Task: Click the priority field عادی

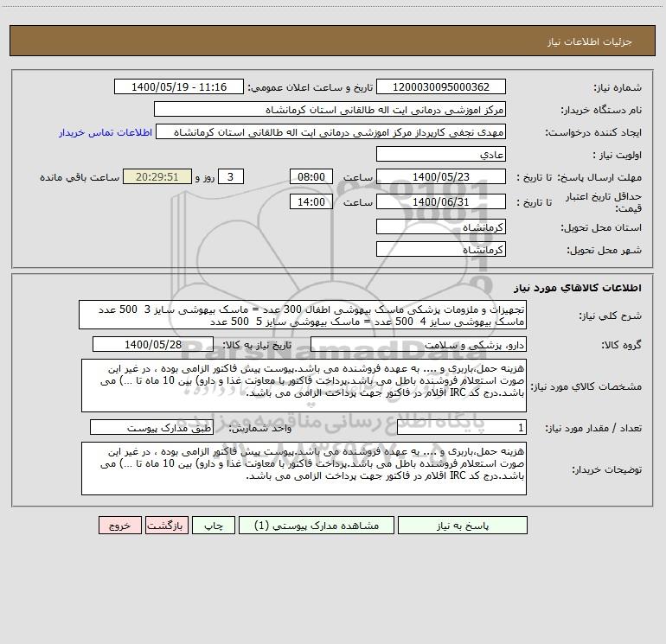Action: 441,154
